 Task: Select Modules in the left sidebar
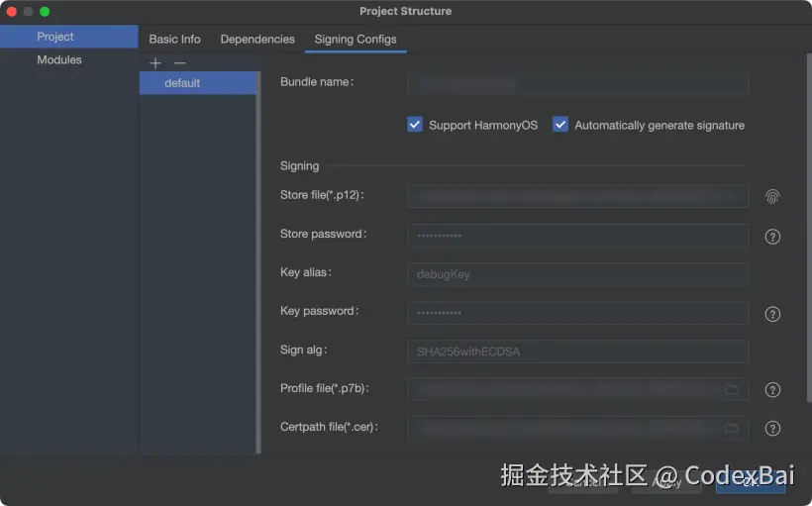point(69,60)
